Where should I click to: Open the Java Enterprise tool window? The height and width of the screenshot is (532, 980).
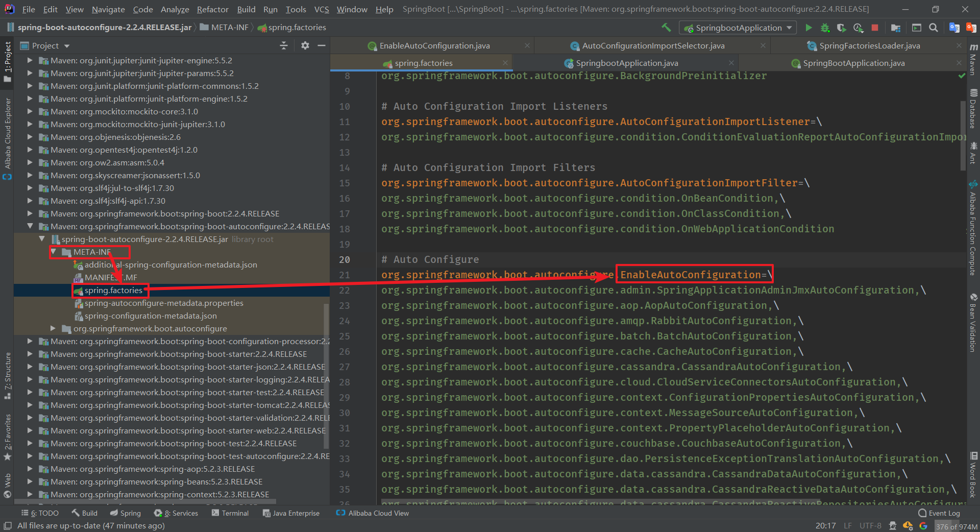coord(291,513)
